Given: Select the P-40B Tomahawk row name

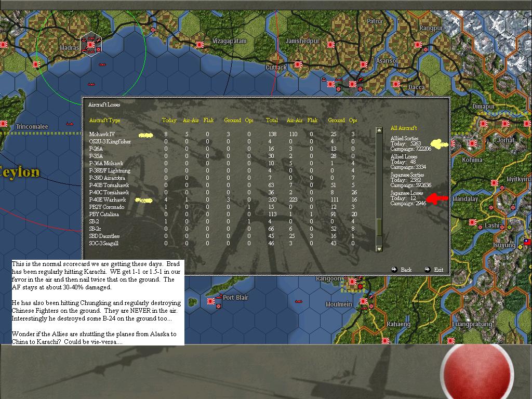Looking at the screenshot, I should coord(109,185).
